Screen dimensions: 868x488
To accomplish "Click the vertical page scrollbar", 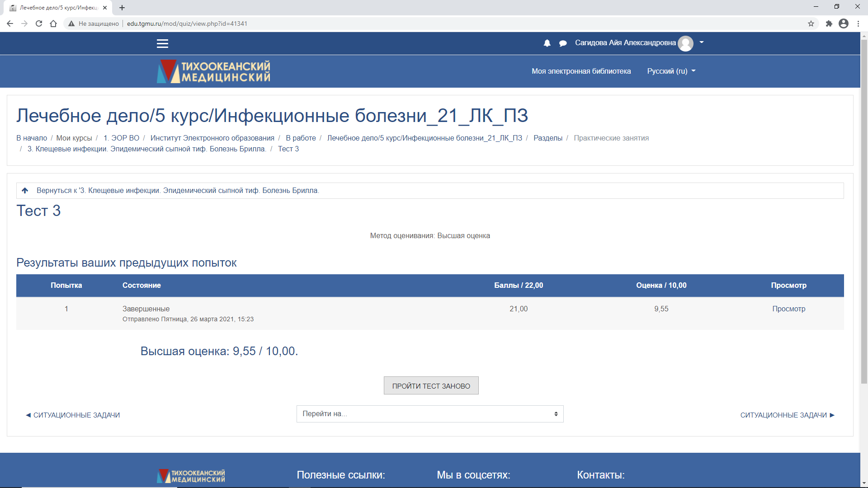I will click(x=864, y=212).
